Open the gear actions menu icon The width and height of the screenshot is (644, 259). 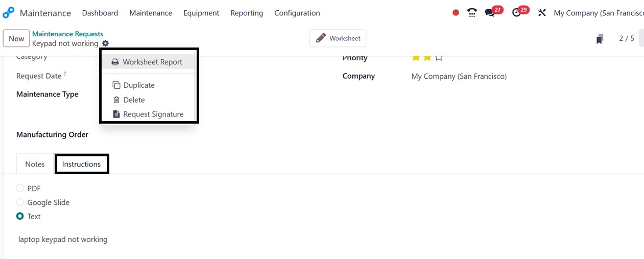tap(105, 43)
